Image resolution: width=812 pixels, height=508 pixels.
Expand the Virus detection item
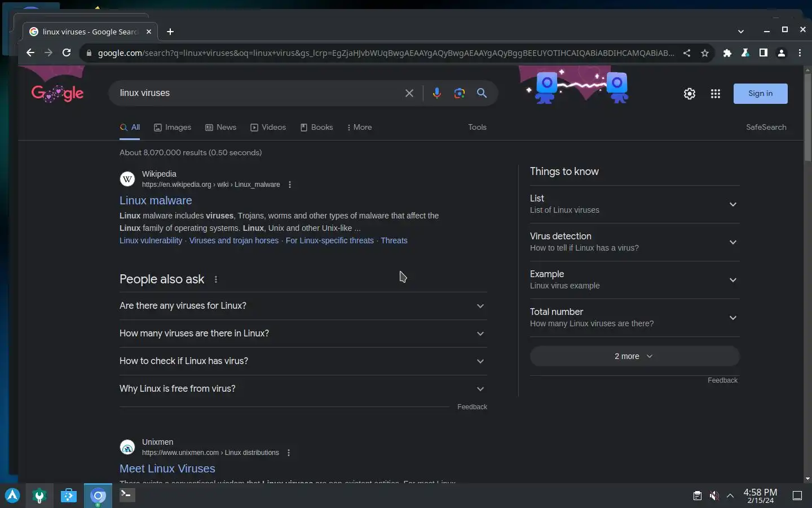click(x=634, y=242)
